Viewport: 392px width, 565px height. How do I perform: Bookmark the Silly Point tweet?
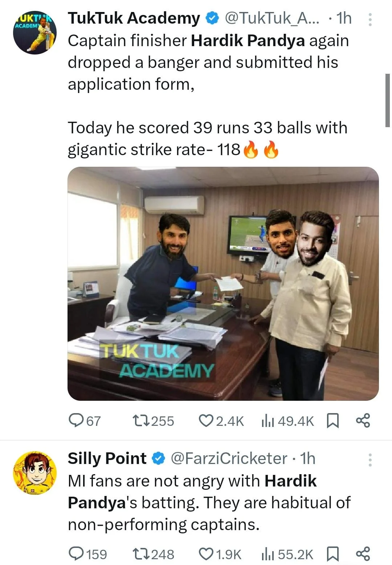[x=332, y=554]
